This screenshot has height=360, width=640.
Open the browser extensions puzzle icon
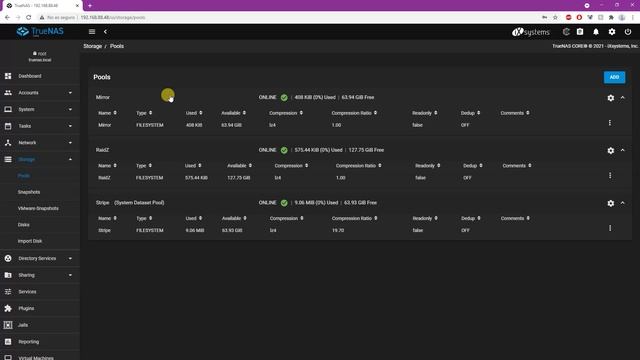pyautogui.click(x=611, y=18)
